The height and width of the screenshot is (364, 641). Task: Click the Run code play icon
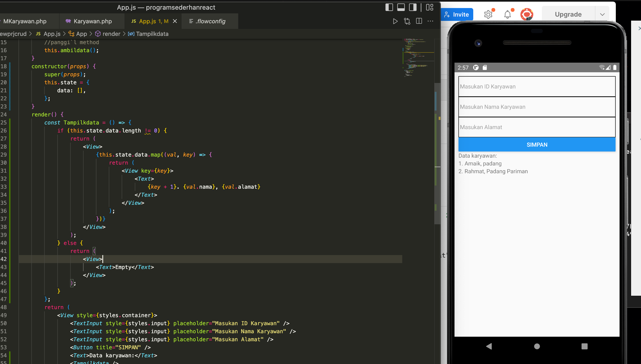395,21
